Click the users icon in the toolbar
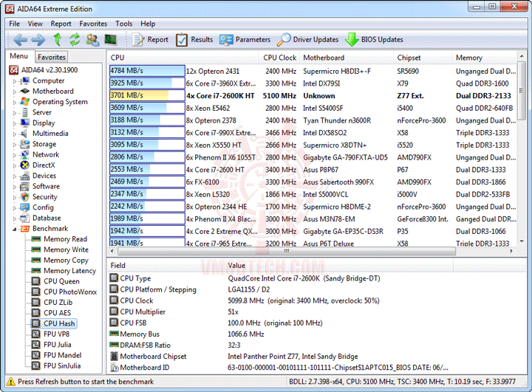 pos(92,40)
